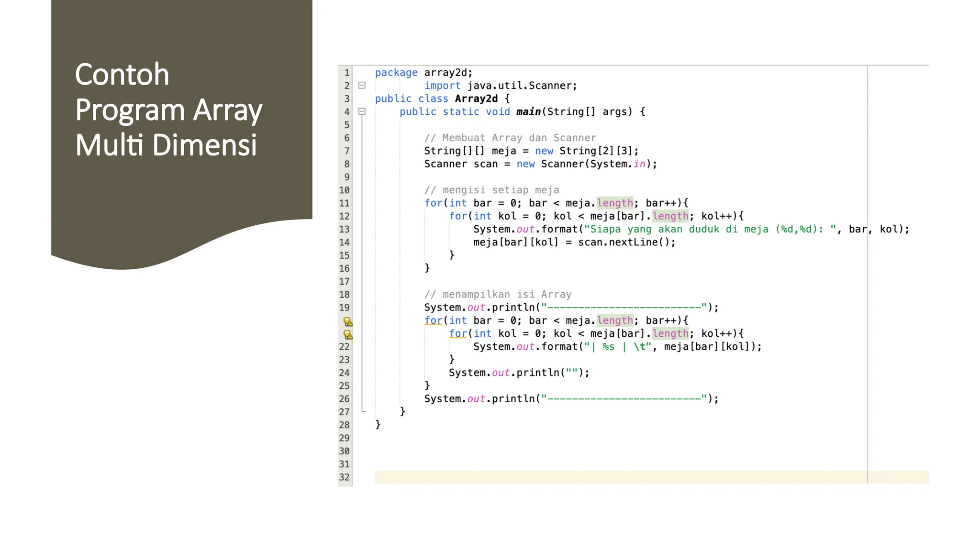Click highlighted 'length' on line 12

coord(670,216)
